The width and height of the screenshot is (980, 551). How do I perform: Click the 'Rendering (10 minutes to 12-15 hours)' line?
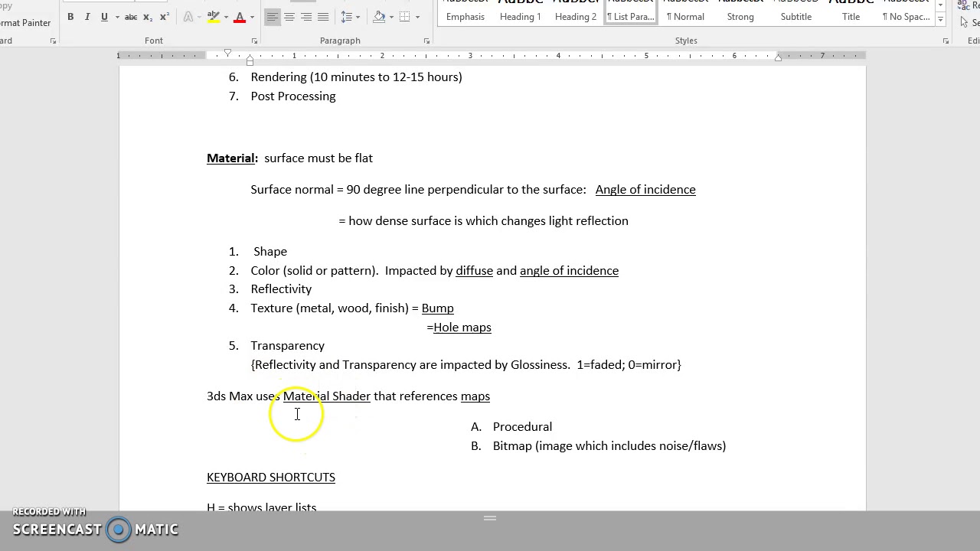click(x=357, y=77)
